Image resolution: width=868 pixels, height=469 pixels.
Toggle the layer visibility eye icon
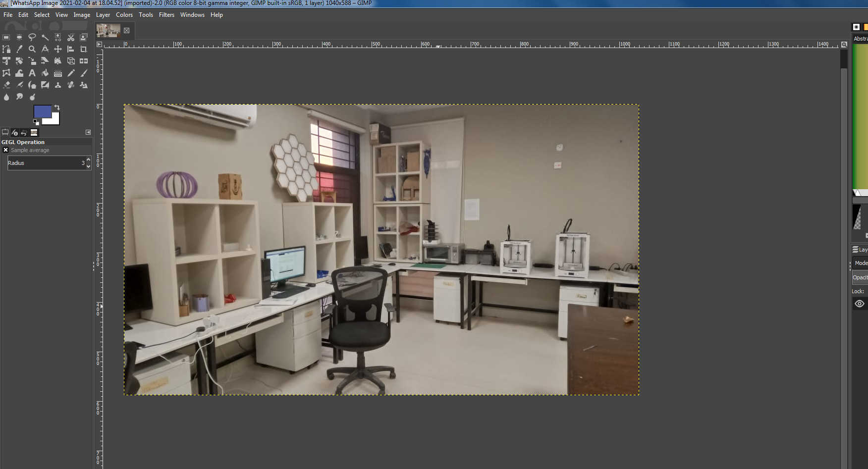(860, 304)
